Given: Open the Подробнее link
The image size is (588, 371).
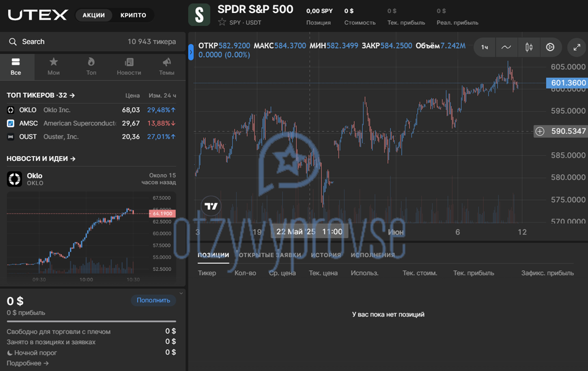Looking at the screenshot, I should pyautogui.click(x=28, y=363).
